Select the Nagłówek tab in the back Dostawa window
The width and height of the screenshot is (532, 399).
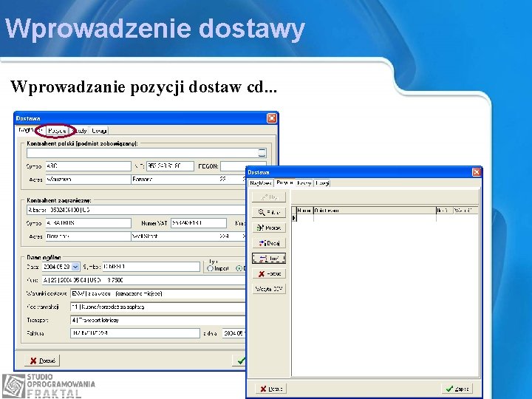coord(30,130)
